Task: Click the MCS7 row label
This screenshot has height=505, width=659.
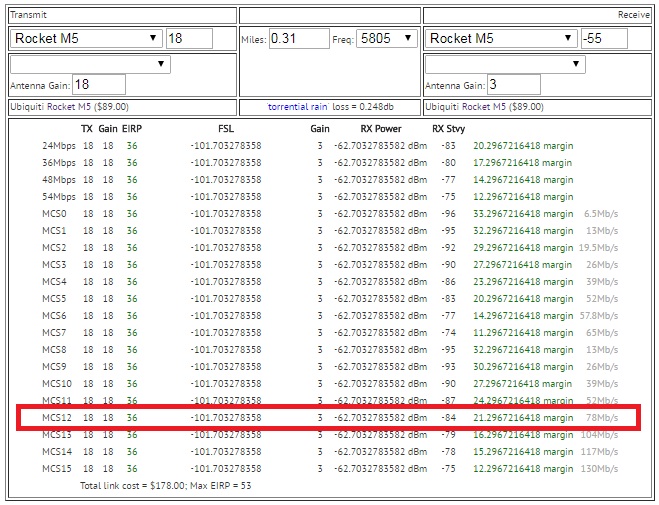Action: (x=54, y=333)
